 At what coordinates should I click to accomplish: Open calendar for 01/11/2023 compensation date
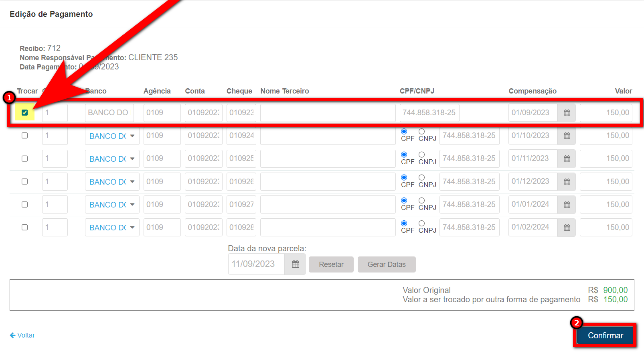[x=566, y=159]
